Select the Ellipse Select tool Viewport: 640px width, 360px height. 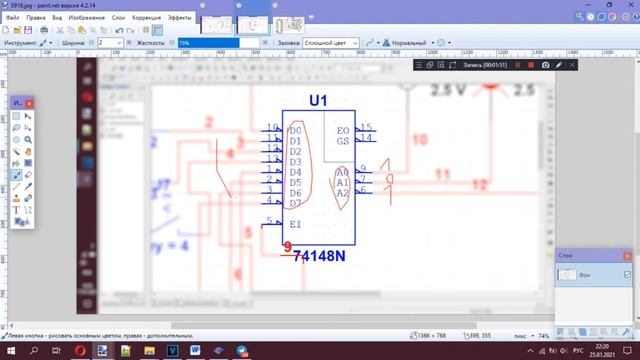point(16,140)
